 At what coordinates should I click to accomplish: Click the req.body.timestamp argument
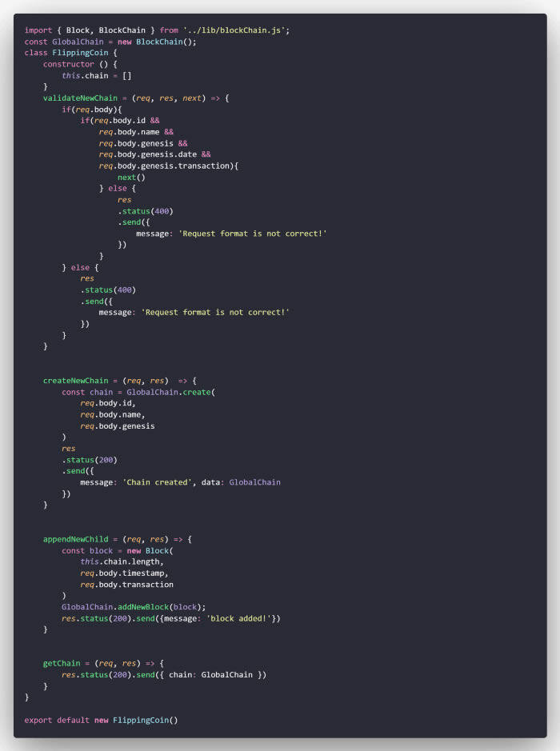(124, 573)
